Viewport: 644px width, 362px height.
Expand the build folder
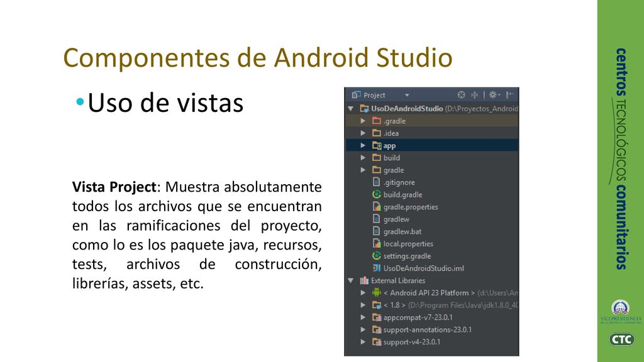[363, 158]
